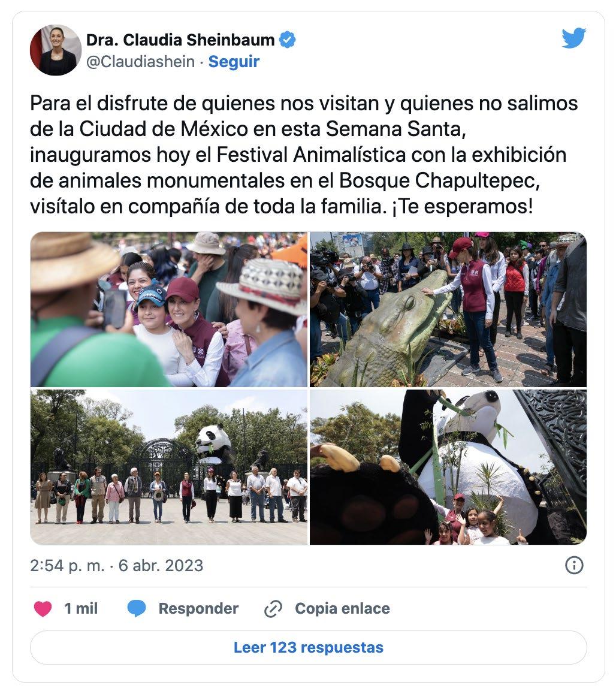Click the blue reply speech bubble icon
This screenshot has height=694, width=616.
click(137, 608)
